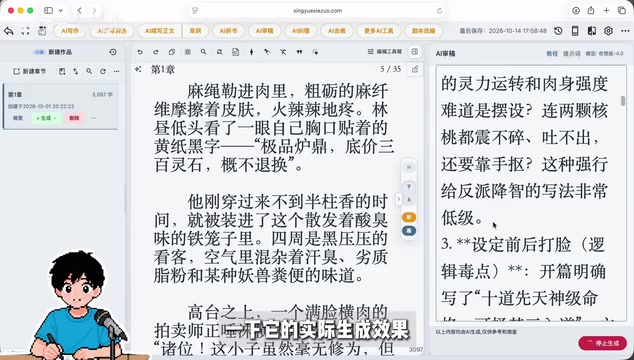This screenshot has width=634, height=360.
Task: Toggle the panel layout icon beside 编辑工具箱
Action: click(x=414, y=52)
